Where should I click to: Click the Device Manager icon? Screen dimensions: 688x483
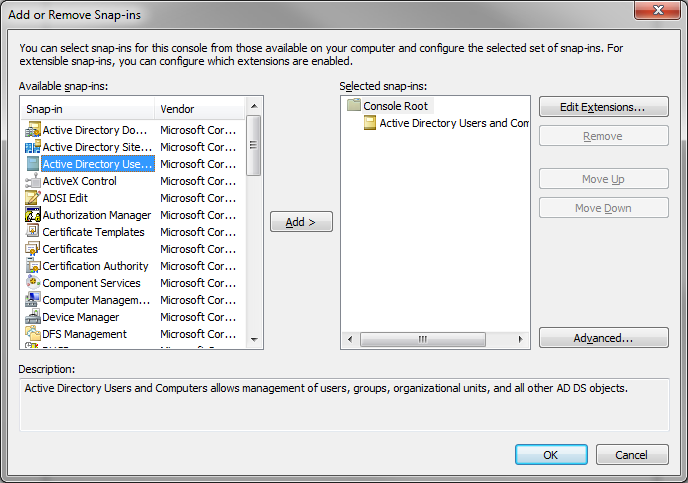point(33,317)
